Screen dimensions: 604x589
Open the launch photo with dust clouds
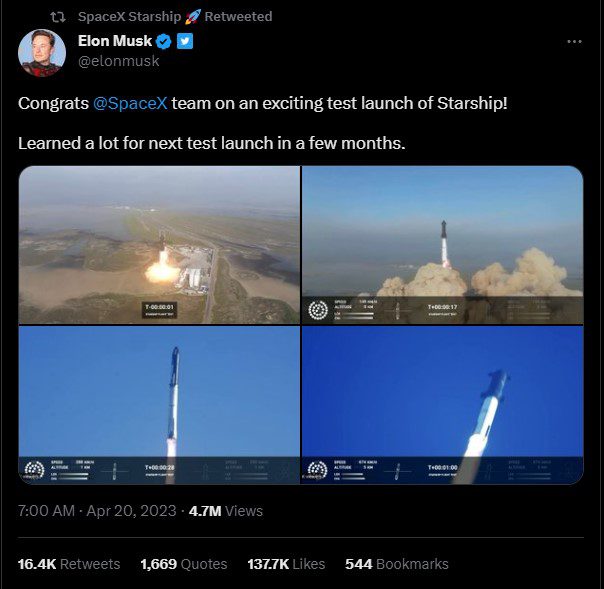point(442,245)
